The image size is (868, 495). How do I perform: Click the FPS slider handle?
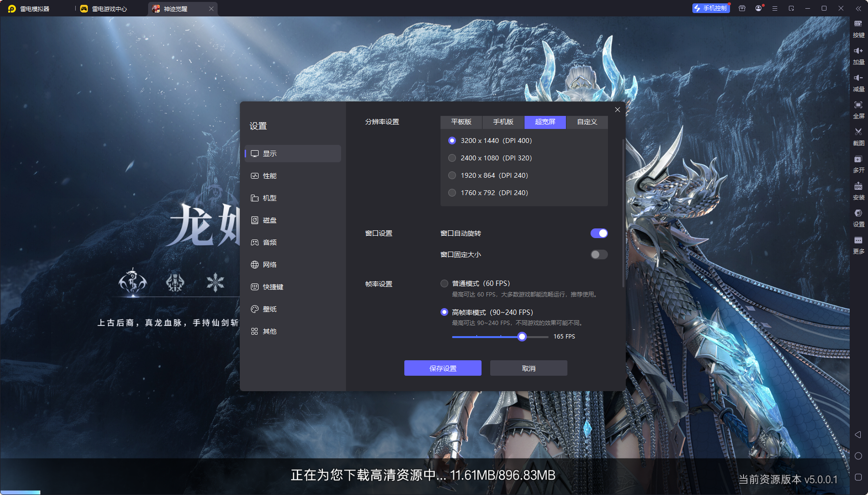click(x=522, y=337)
